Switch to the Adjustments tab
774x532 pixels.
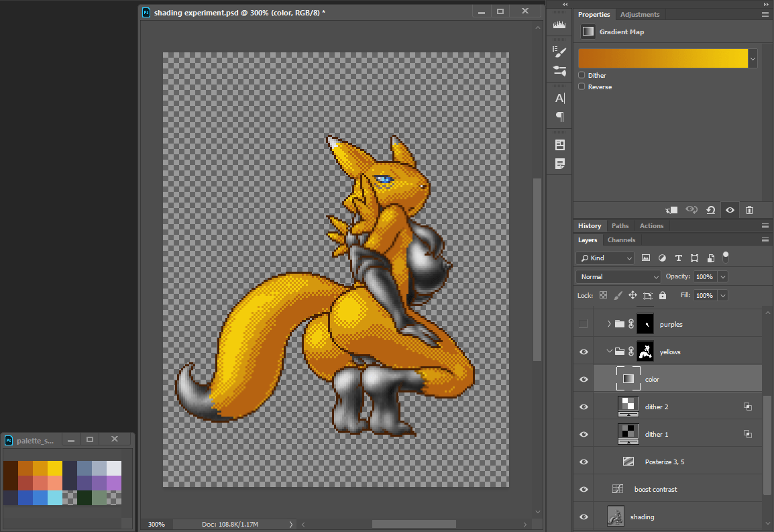(639, 15)
